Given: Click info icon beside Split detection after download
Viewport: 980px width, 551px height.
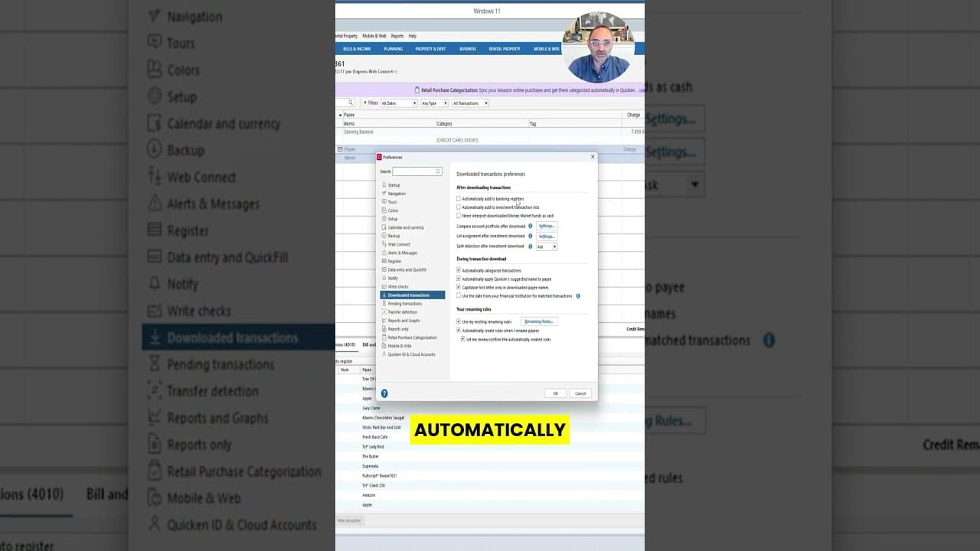Looking at the screenshot, I should coord(531,246).
